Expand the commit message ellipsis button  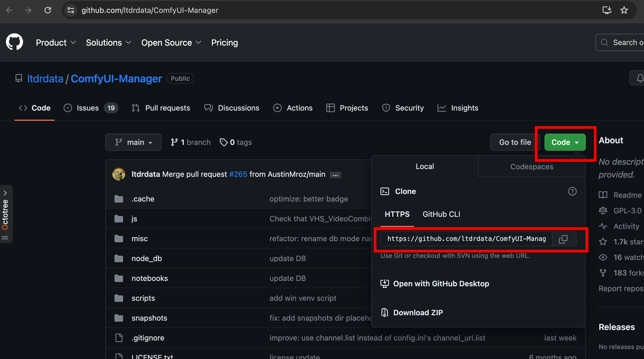[x=335, y=175]
